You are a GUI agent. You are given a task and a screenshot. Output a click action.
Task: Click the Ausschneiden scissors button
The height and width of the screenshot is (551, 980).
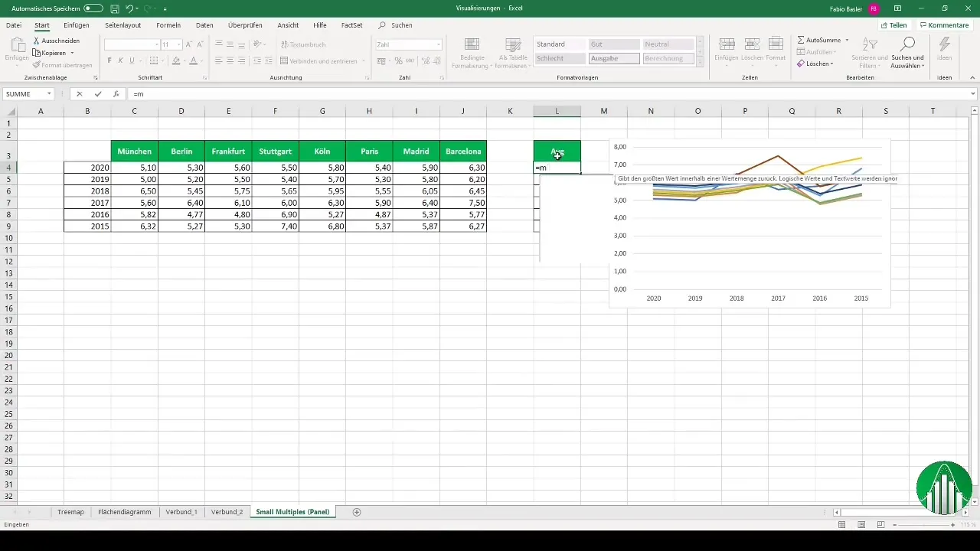tap(56, 41)
